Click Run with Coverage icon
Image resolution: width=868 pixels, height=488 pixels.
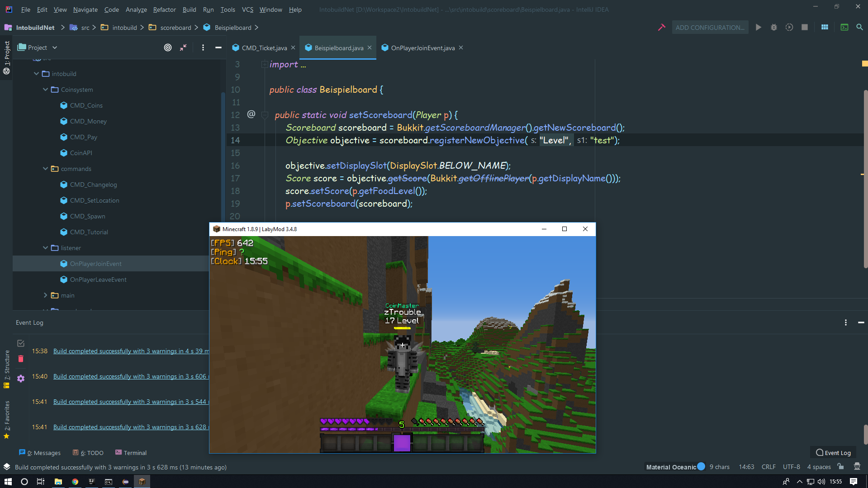click(x=789, y=27)
